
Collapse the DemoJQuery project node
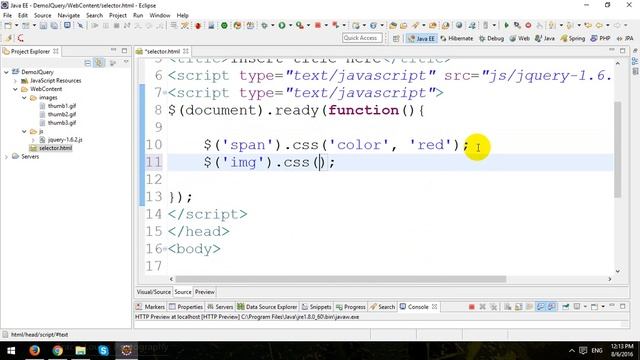point(6,72)
